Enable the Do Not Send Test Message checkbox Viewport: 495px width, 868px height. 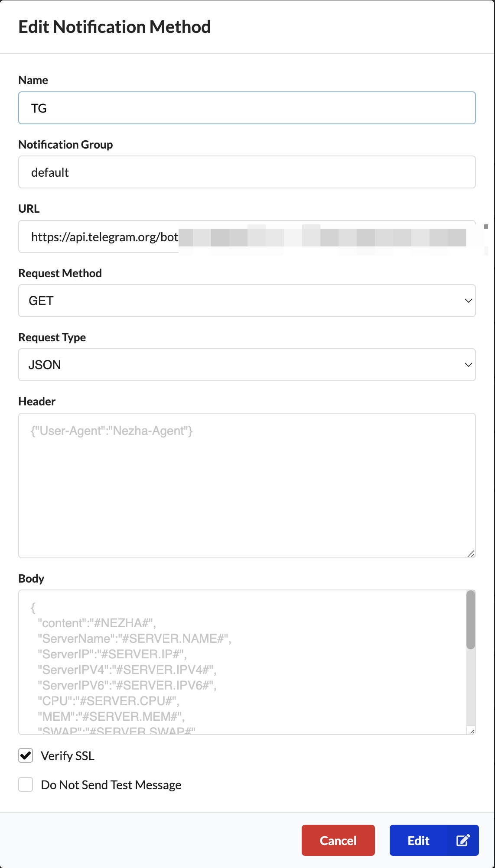pos(26,784)
